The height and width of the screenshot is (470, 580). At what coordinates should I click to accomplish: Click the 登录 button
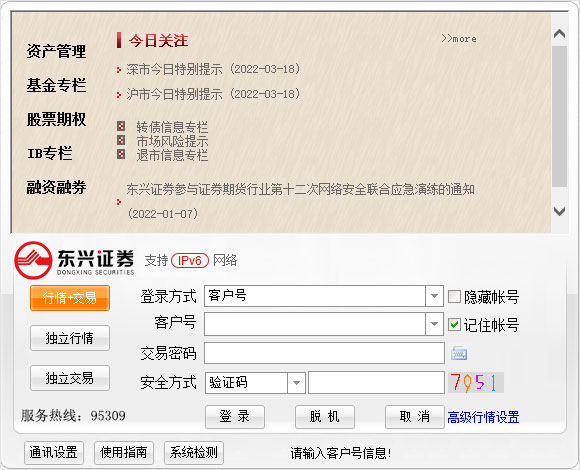(235, 417)
